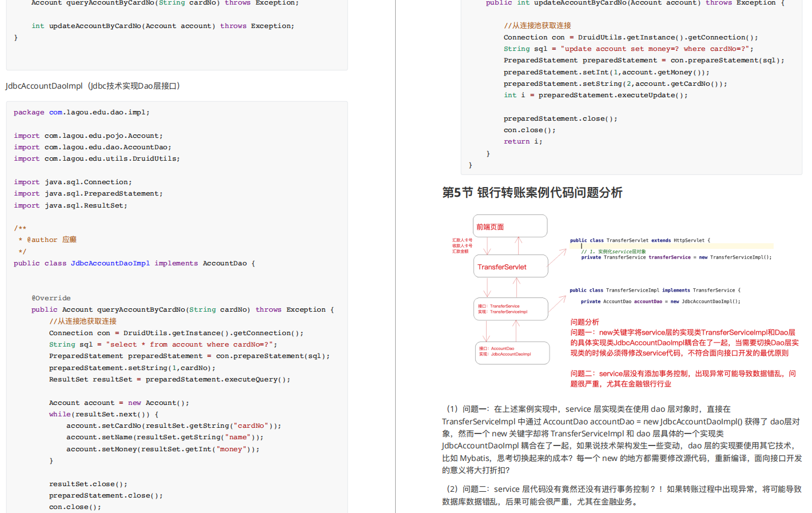Click the TransferService interface box
Image resolution: width=812 pixels, height=513 pixels.
coord(511,308)
